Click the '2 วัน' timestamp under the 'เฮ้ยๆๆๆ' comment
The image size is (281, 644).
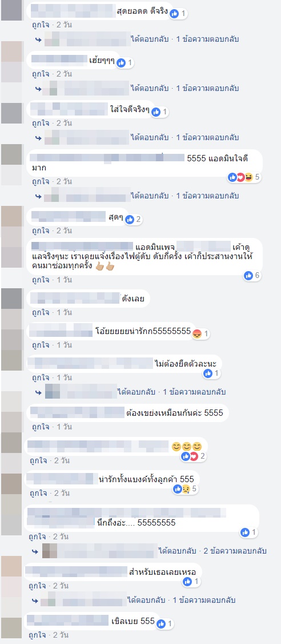65,74
